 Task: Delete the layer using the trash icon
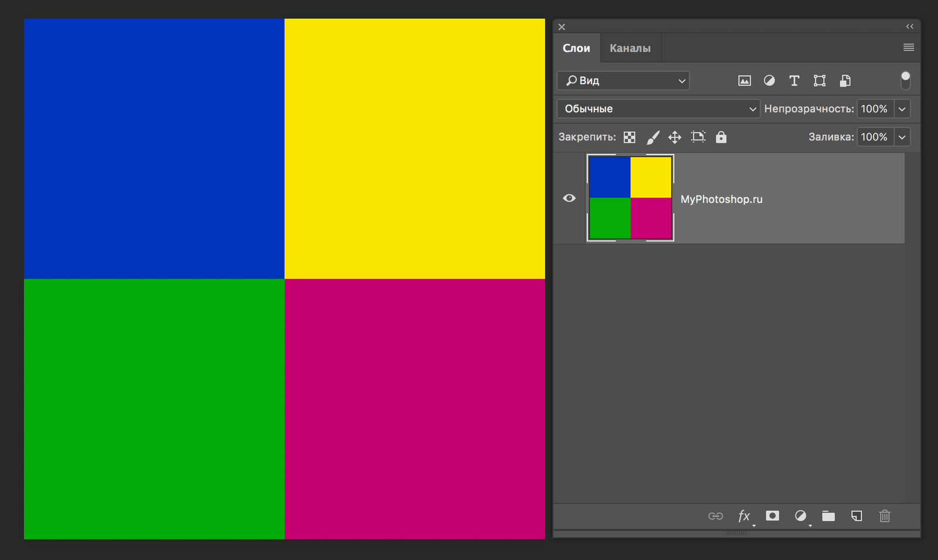[885, 516]
